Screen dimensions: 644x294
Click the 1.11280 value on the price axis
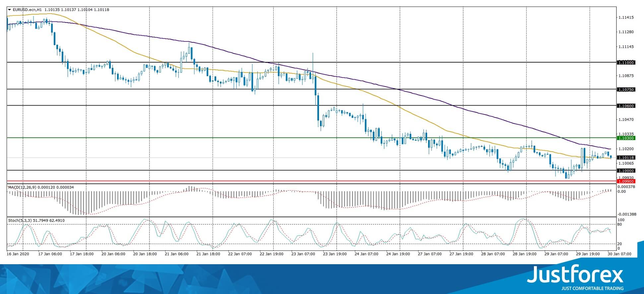point(626,32)
